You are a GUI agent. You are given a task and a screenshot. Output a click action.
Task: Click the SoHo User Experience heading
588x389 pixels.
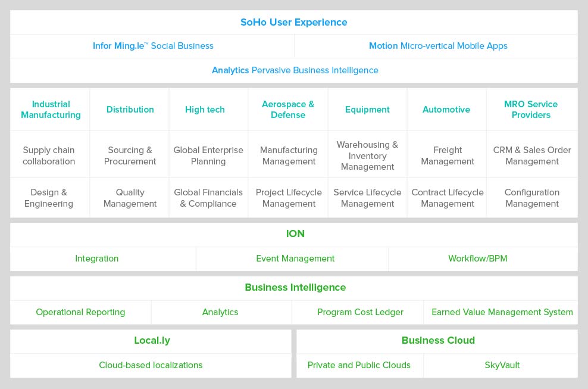click(x=293, y=22)
